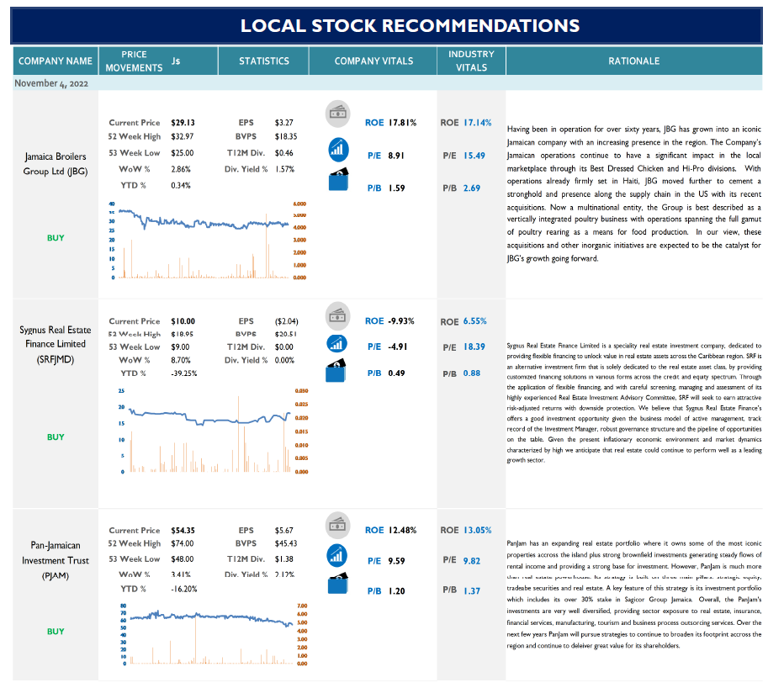
Task: Select the date November 4, 2022
Action: (x=51, y=83)
